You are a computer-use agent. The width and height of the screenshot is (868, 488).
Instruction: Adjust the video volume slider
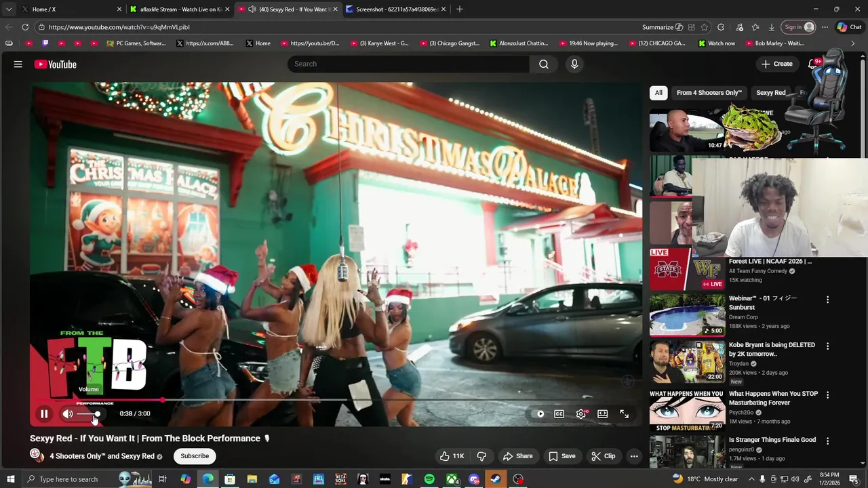tap(89, 413)
